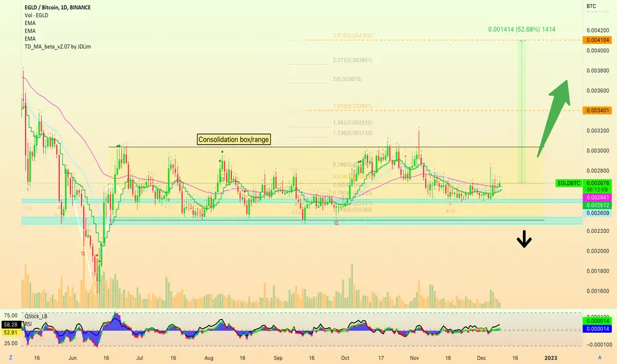This screenshot has height=364, width=617.
Task: Click the Consolidation box/range text label
Action: [234, 139]
